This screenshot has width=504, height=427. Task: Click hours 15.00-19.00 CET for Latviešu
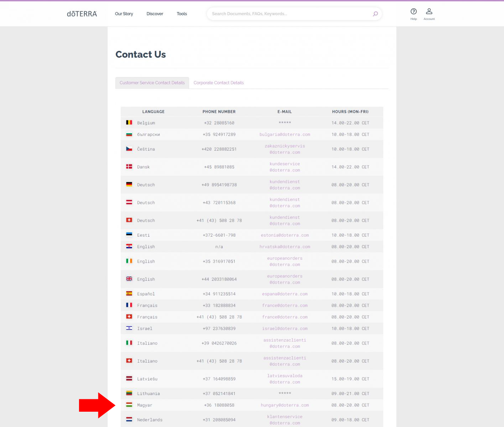point(350,379)
